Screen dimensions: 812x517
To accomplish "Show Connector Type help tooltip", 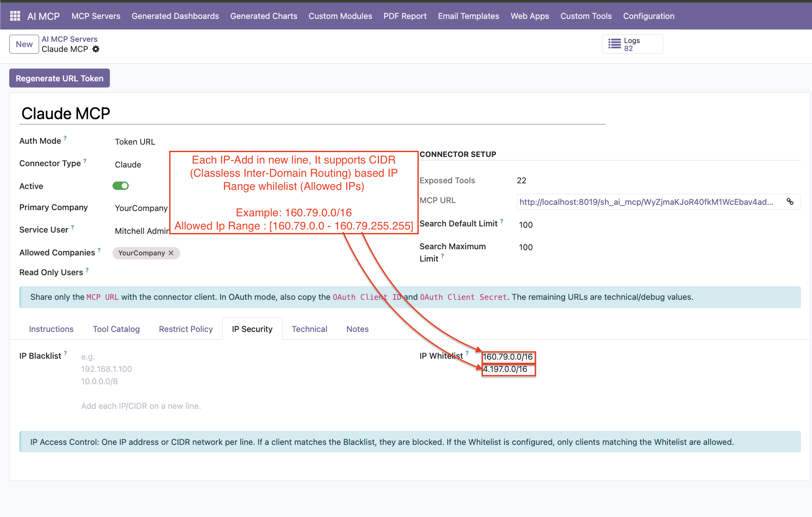I will (85, 161).
